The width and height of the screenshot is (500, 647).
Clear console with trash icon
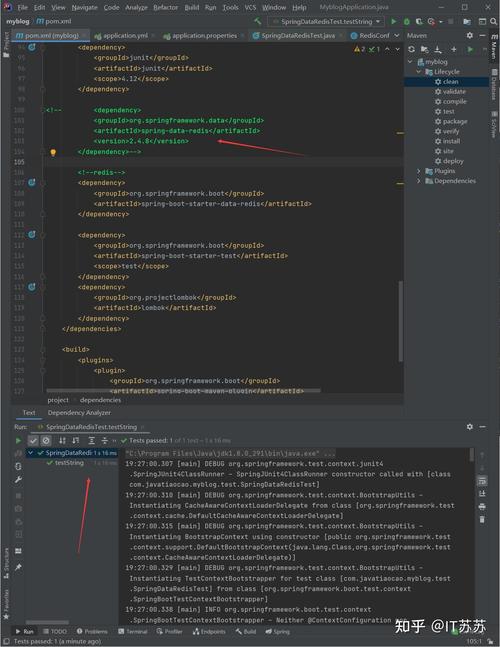click(x=481, y=519)
